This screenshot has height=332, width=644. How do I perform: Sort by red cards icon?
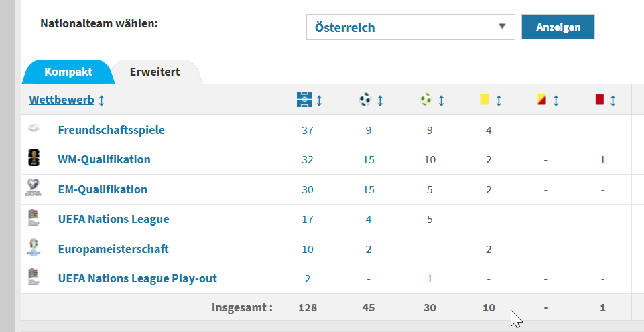click(x=600, y=100)
